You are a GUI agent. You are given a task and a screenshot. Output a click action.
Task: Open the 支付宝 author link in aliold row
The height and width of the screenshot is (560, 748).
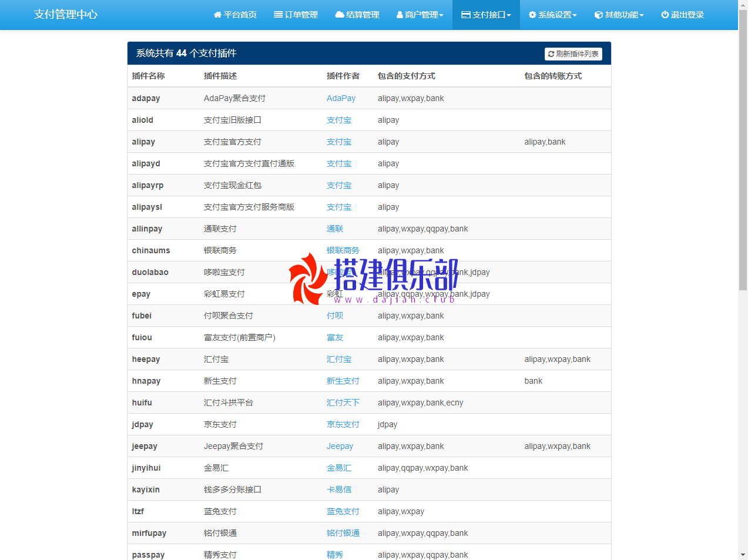pos(339,120)
